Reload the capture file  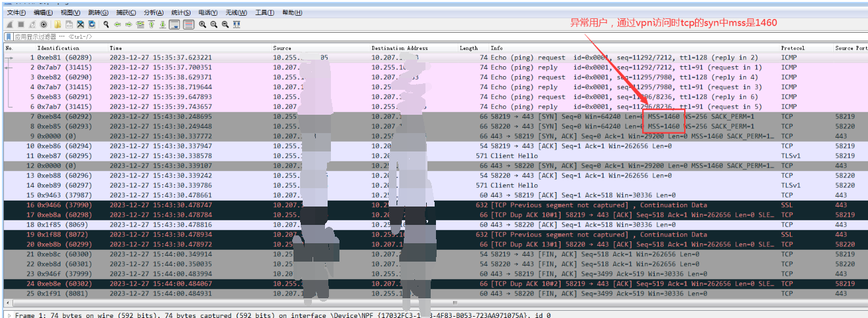pos(92,24)
